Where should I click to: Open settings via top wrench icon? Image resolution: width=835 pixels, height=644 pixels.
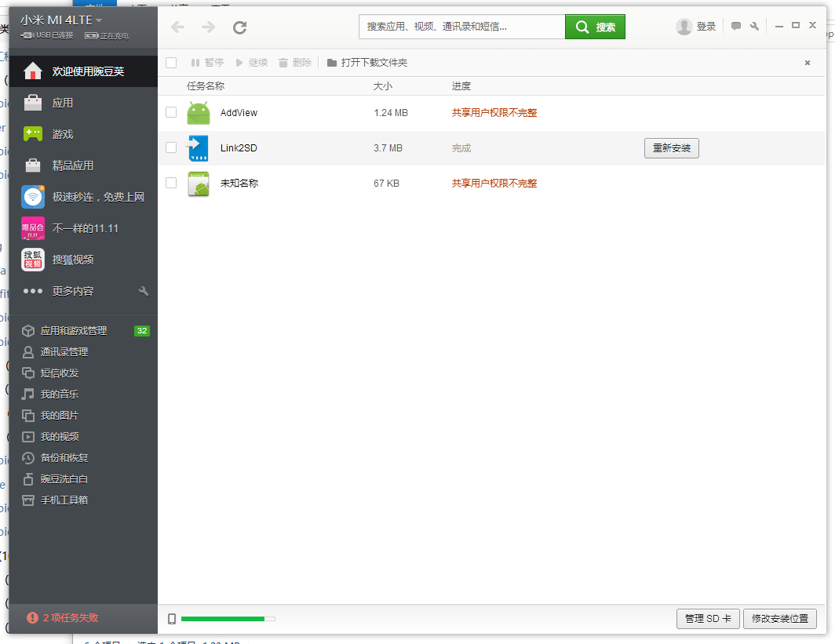(754, 26)
